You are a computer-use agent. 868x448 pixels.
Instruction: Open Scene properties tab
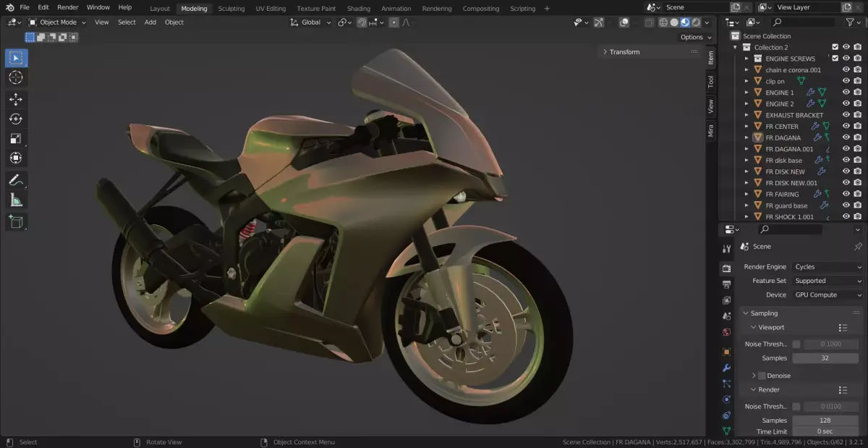click(x=726, y=316)
